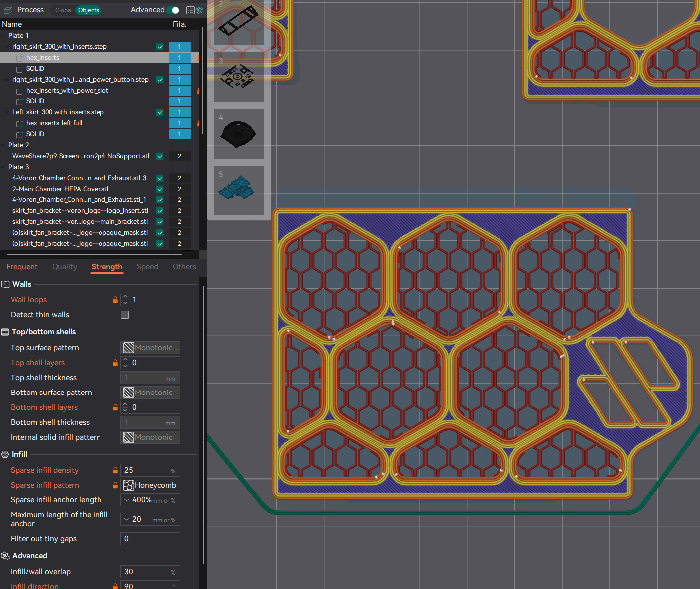Click the Plate 4 thumbnail in sidebar
Image resolution: width=700 pixels, height=589 pixels.
[239, 133]
